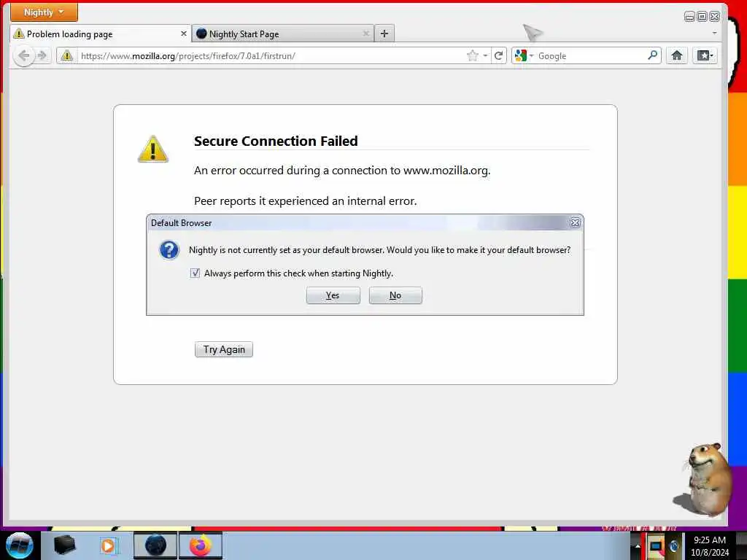Maximize the Nightly window

click(x=702, y=17)
